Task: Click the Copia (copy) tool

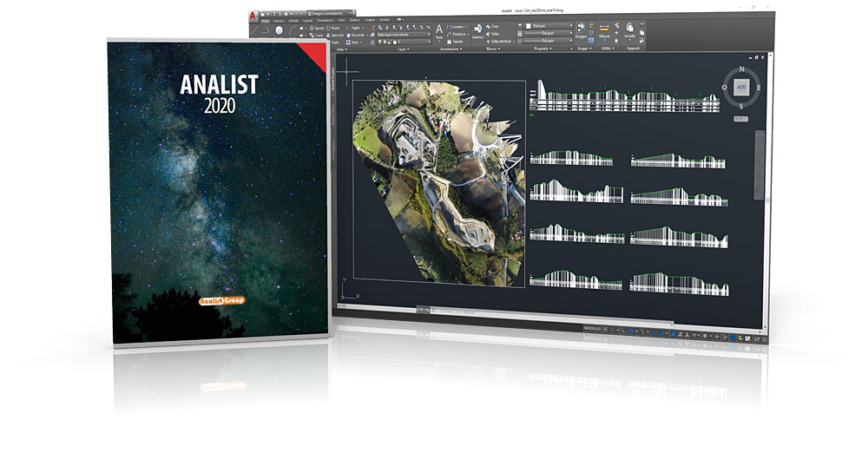Action: tap(316, 36)
